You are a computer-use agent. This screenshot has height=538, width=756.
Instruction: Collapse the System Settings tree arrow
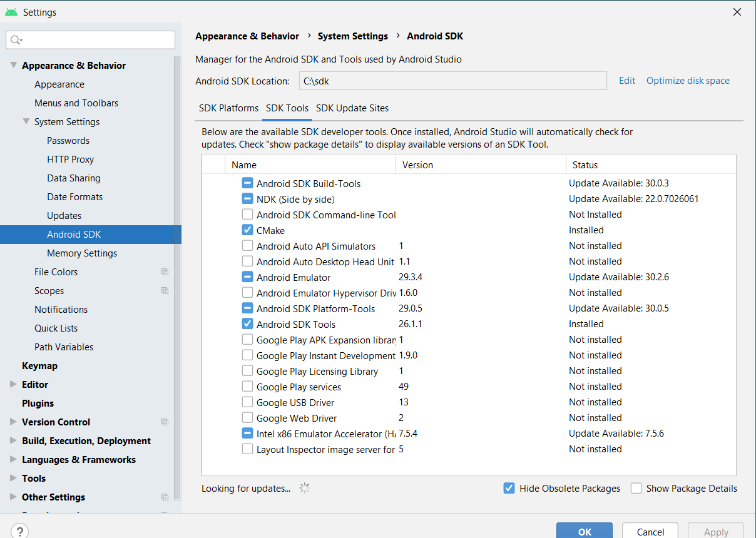click(x=26, y=121)
